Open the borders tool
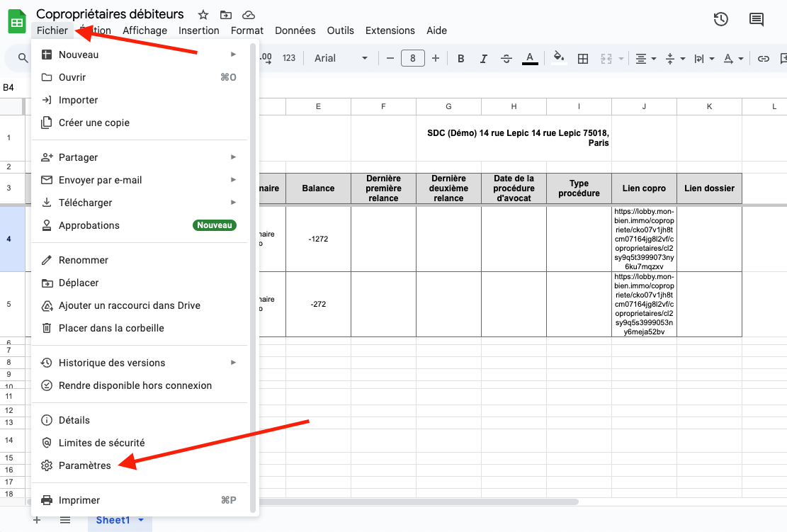 pyautogui.click(x=583, y=59)
